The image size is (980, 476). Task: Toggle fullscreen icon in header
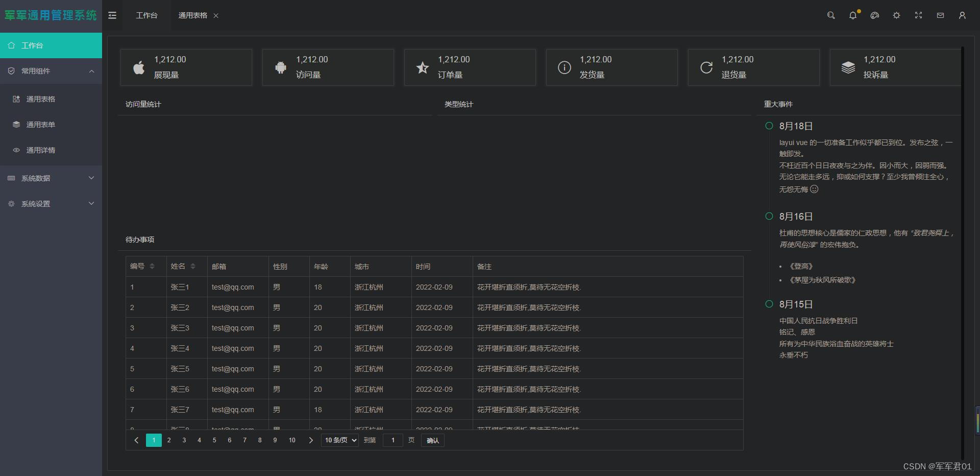[918, 15]
